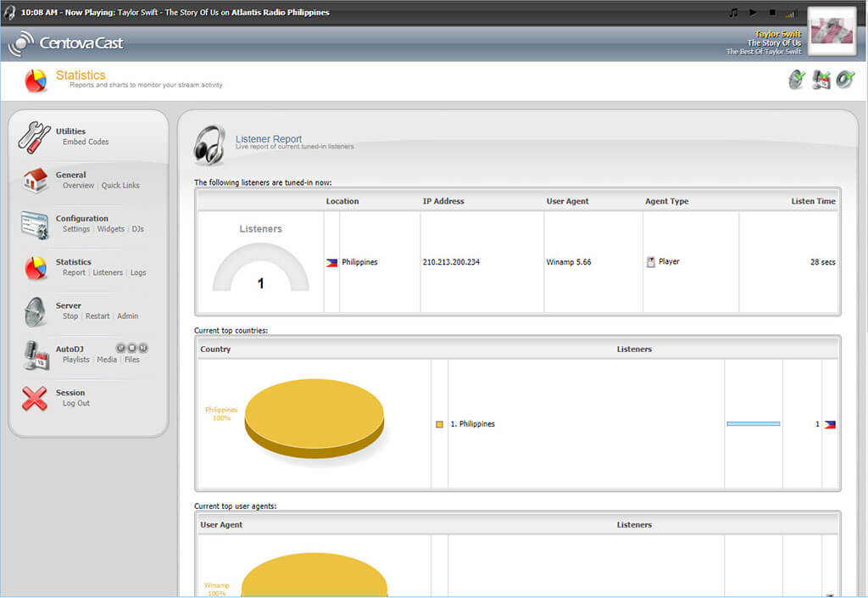Open the sidebar Statistics menu heading
The width and height of the screenshot is (868, 598).
[x=74, y=262]
